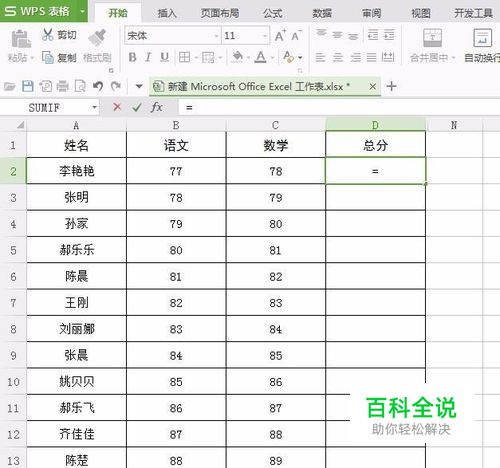Image resolution: width=500 pixels, height=468 pixels.
Task: Open the borders dropdown arrow
Action: [196, 58]
